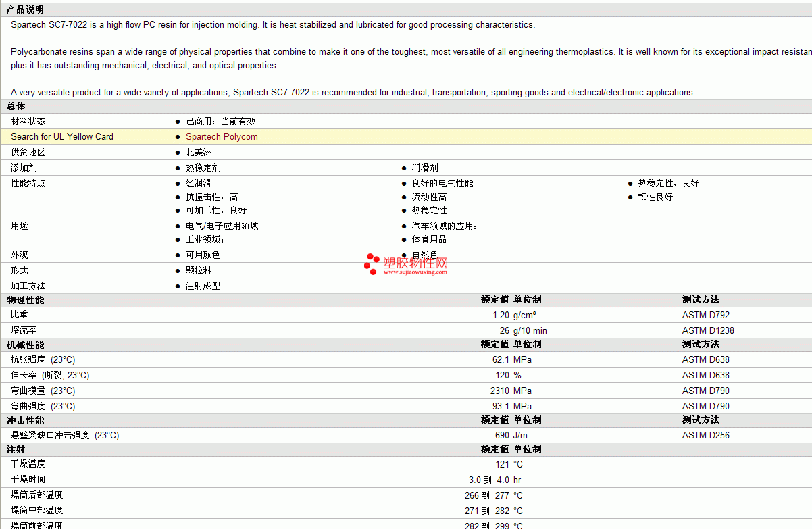
Task: Select the 注射成型 processing method value
Action: tap(203, 286)
